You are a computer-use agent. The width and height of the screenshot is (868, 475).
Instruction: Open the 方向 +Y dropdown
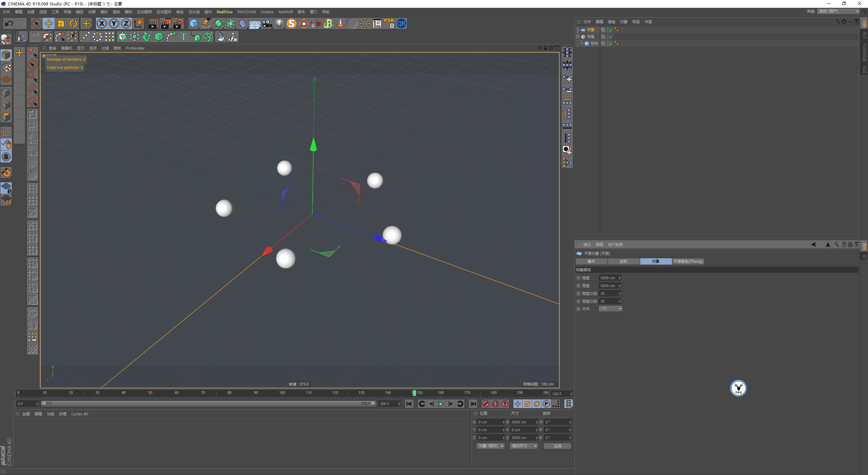[x=611, y=309]
